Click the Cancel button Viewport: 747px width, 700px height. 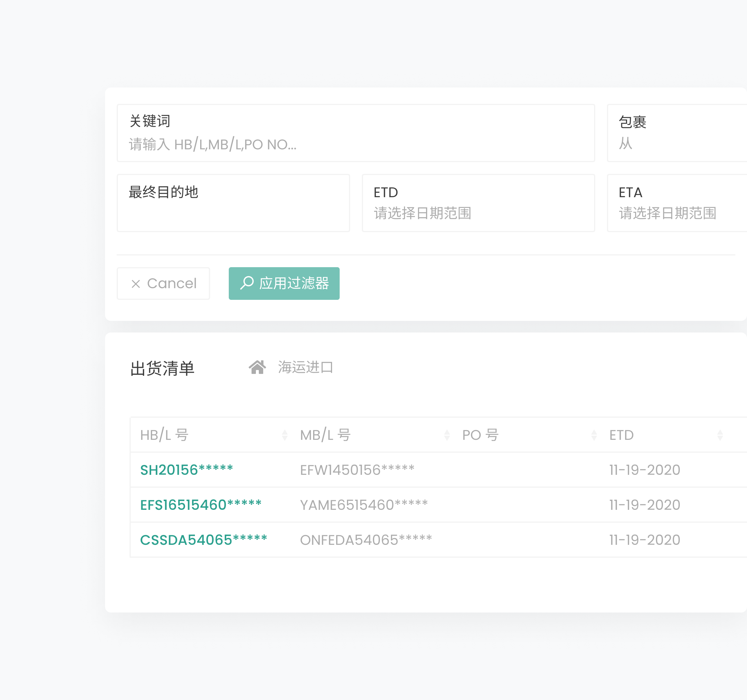pyautogui.click(x=163, y=283)
